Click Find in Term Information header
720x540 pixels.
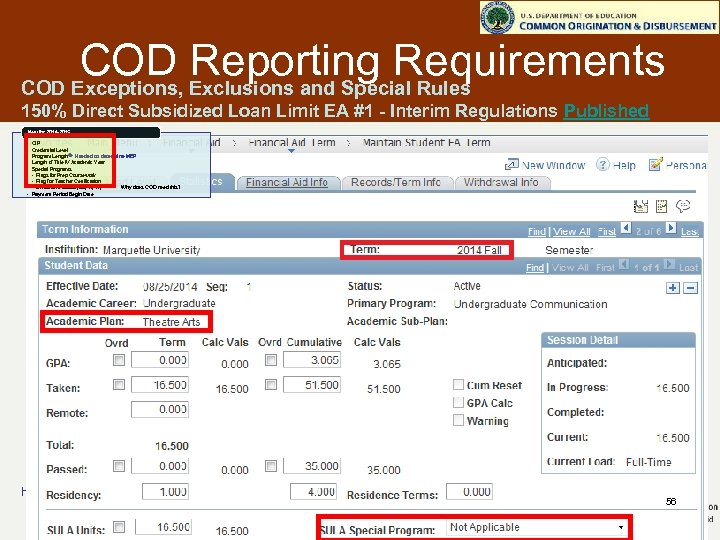pos(537,231)
